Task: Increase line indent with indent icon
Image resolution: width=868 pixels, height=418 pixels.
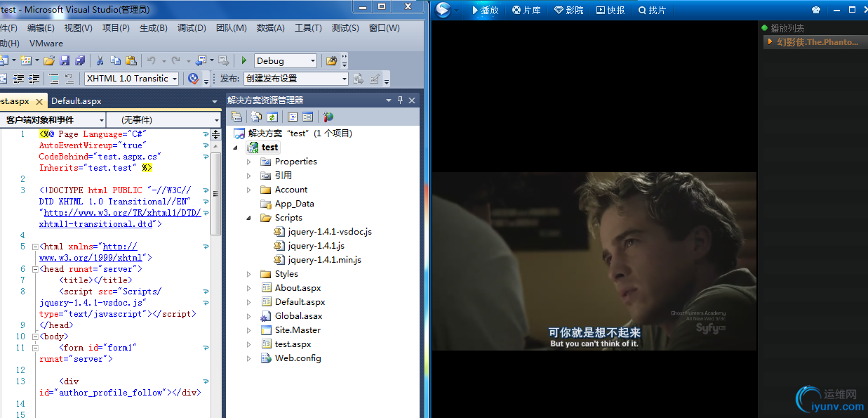Action: (x=34, y=79)
